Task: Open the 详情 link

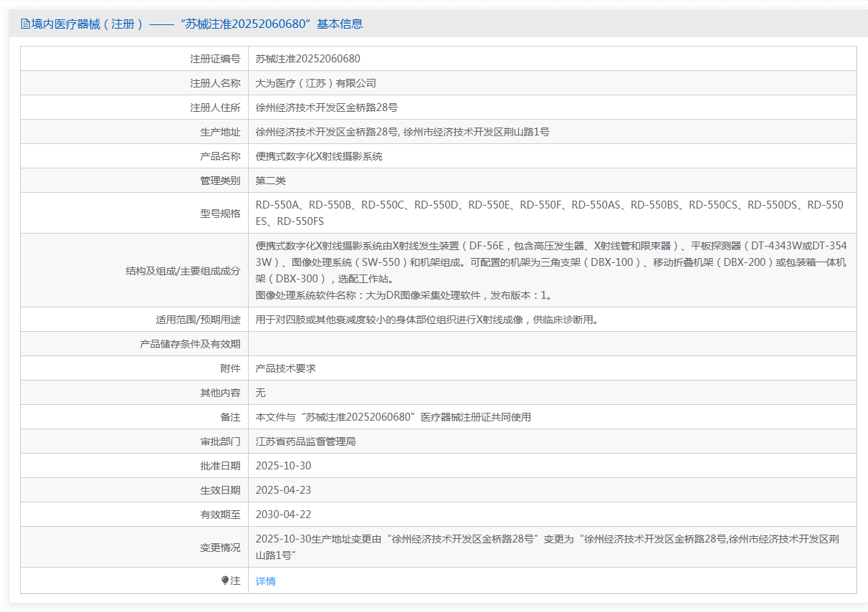Action: [265, 581]
